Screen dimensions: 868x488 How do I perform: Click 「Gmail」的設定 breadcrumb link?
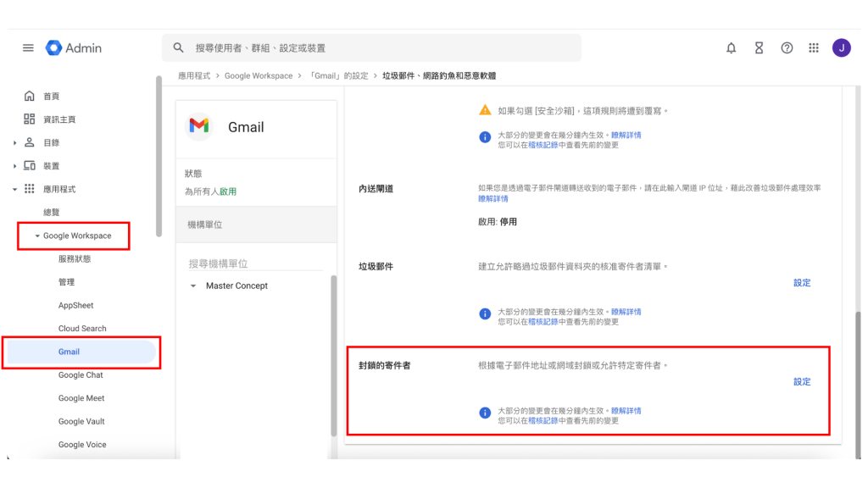[x=338, y=75]
